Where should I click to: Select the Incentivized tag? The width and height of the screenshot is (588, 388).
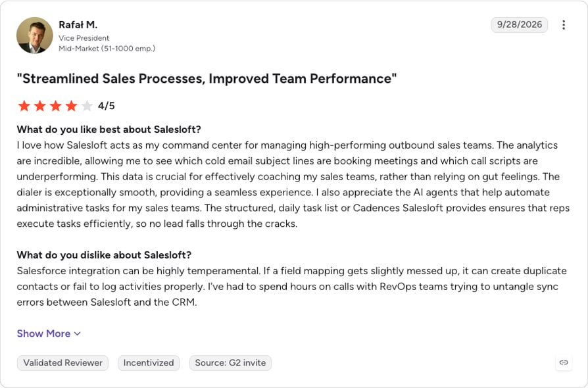(x=149, y=363)
